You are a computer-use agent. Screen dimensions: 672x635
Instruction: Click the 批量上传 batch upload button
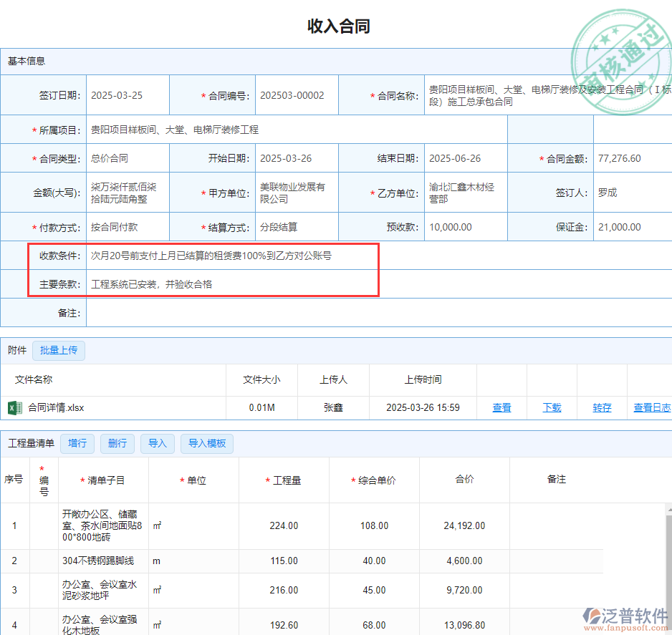pyautogui.click(x=59, y=350)
